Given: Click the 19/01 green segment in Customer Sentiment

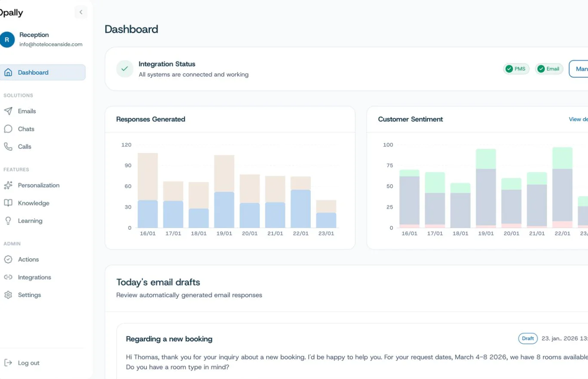Looking at the screenshot, I should pos(486,159).
